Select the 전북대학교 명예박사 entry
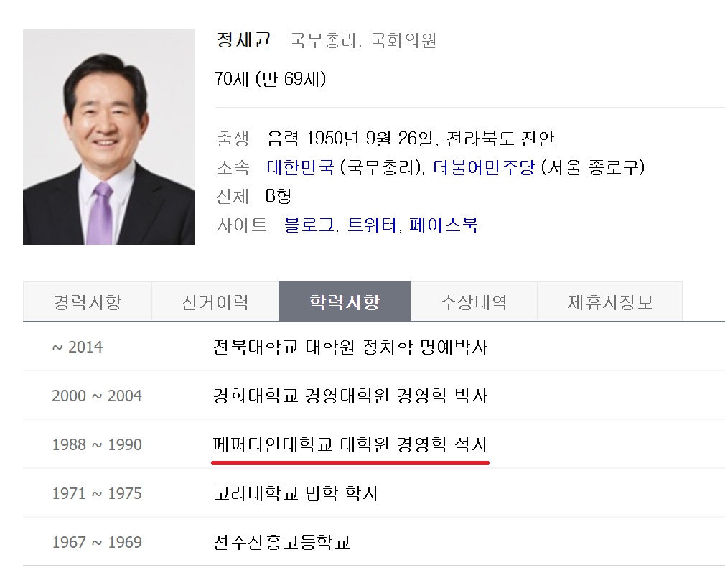This screenshot has width=725, height=588. [350, 347]
